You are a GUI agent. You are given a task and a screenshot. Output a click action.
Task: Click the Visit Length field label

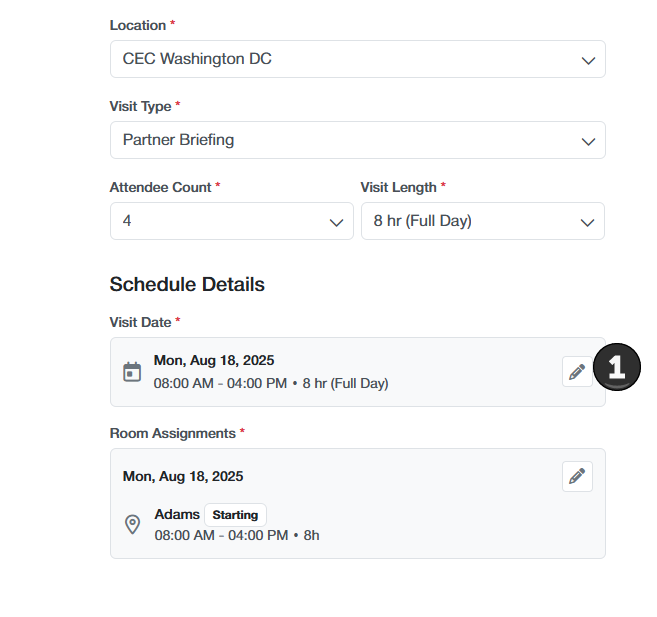pos(398,187)
